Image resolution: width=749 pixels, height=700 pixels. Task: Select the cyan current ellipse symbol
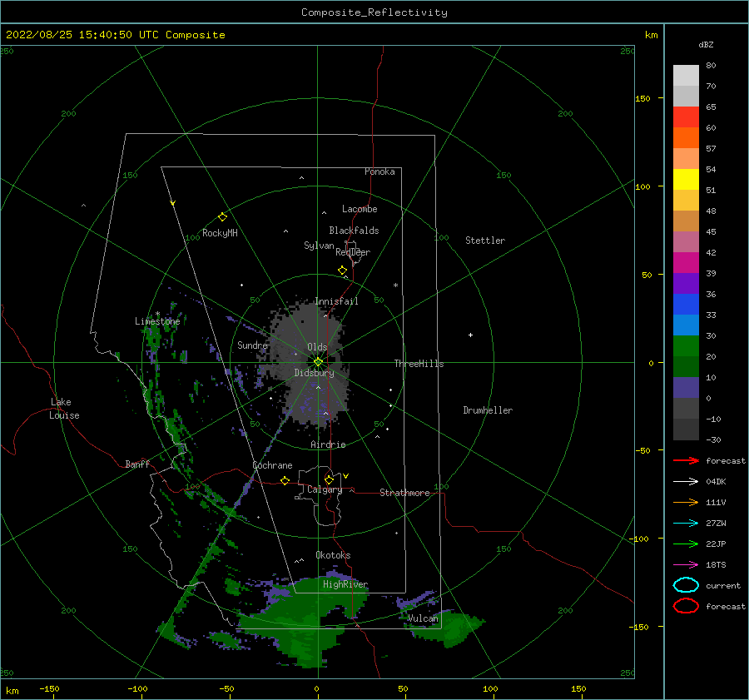pos(686,585)
